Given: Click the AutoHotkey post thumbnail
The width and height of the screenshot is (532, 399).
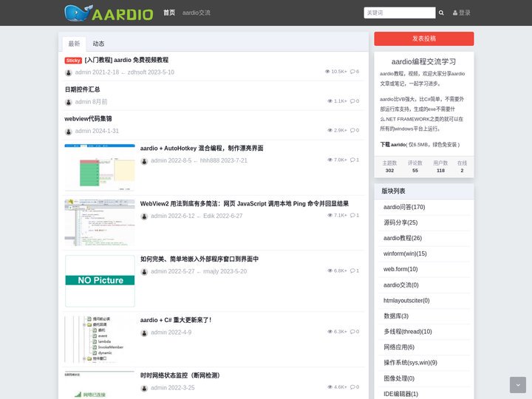Looking at the screenshot, I should (100, 167).
